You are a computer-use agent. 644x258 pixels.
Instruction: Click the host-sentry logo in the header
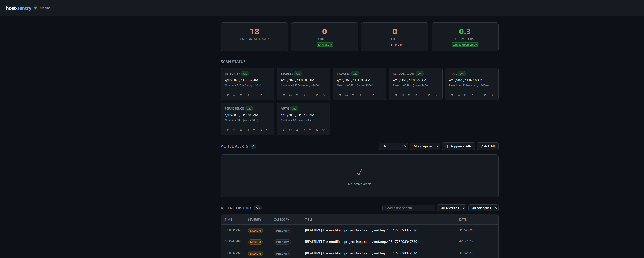point(19,8)
